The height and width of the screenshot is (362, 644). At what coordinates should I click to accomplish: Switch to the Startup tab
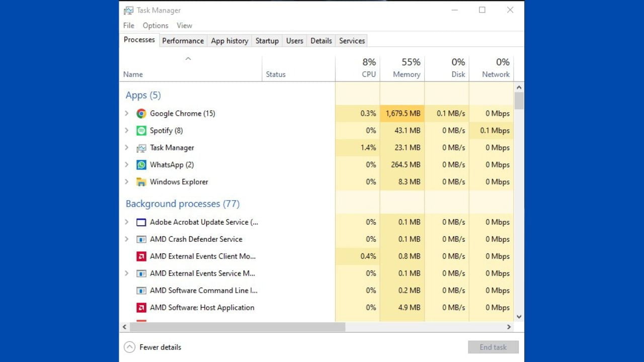pos(267,41)
